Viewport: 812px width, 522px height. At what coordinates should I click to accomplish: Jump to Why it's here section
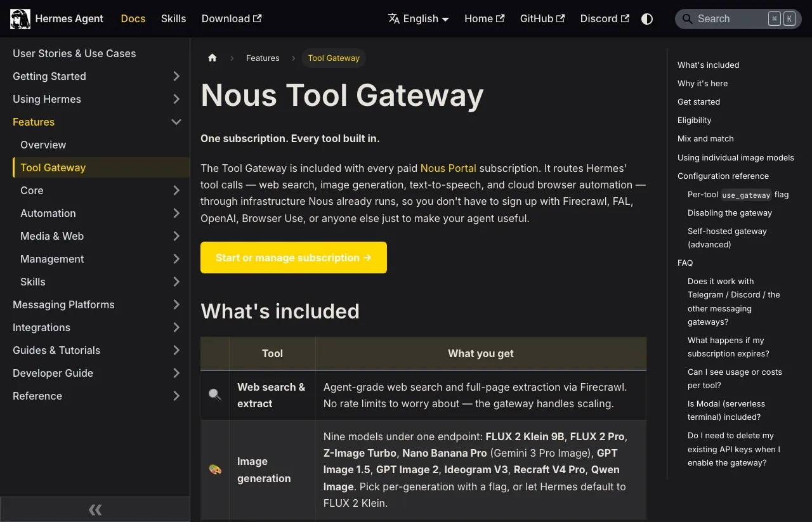tap(702, 83)
